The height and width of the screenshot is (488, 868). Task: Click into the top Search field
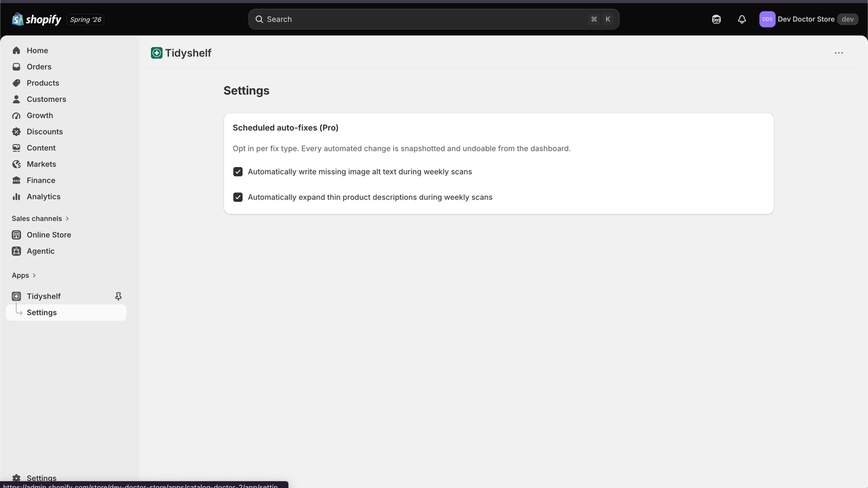tap(433, 20)
